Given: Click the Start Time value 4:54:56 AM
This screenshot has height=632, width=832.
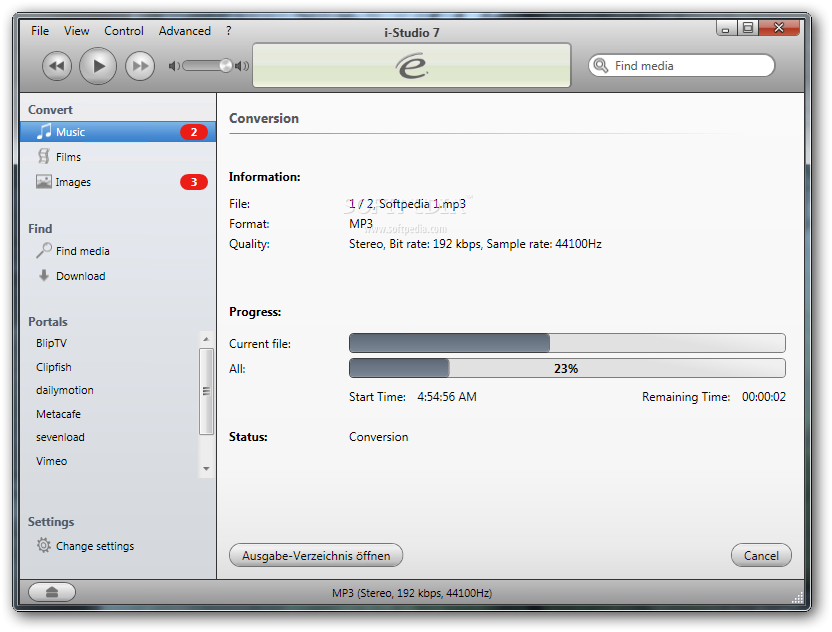Looking at the screenshot, I should pos(447,396).
